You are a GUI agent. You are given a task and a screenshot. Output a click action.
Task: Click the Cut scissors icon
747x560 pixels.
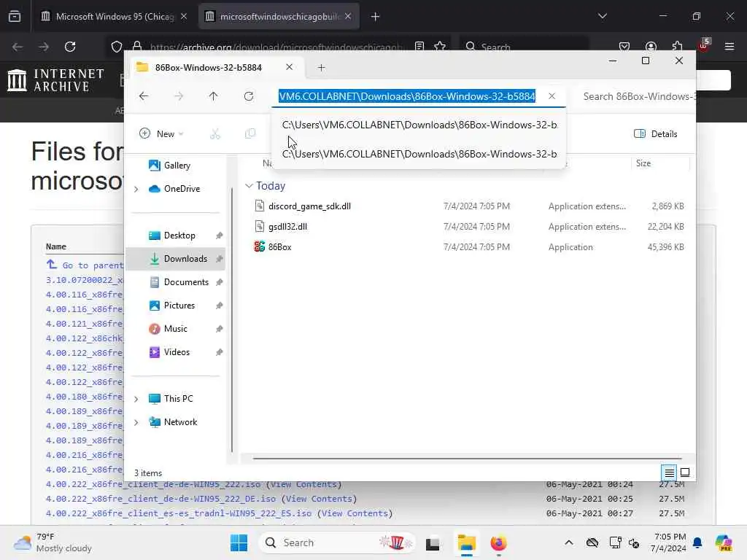215,134
